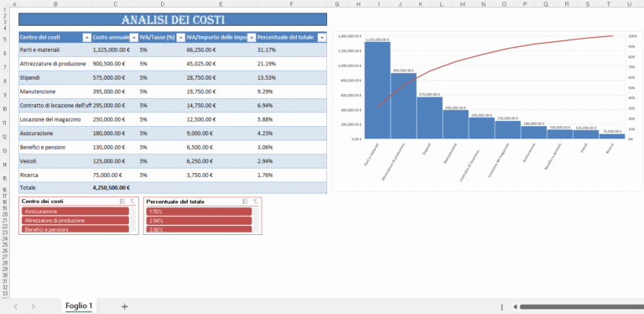The width and height of the screenshot is (644, 314).
Task: Select the 9.29% percentage cell
Action: pyautogui.click(x=291, y=92)
